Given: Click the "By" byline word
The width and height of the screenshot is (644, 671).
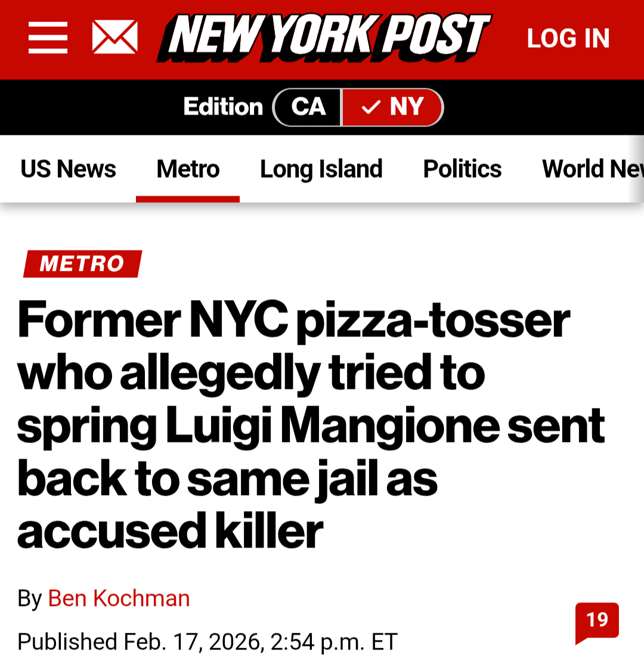Looking at the screenshot, I should 29,598.
